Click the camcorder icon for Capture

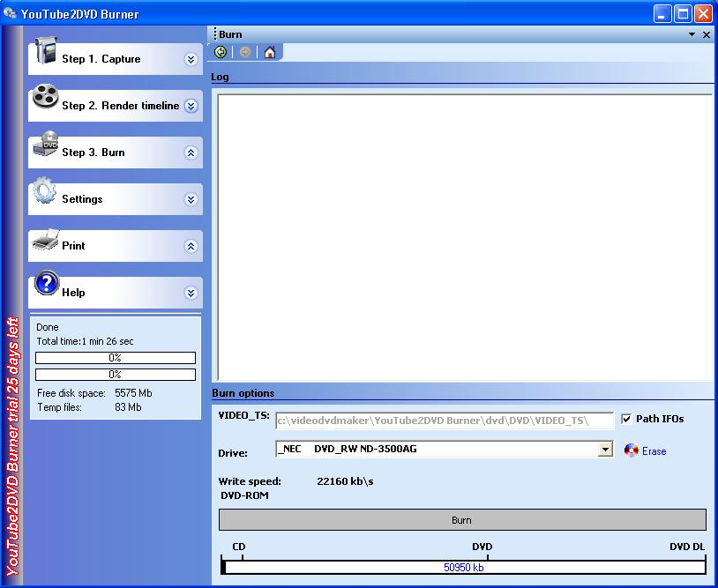pos(46,50)
